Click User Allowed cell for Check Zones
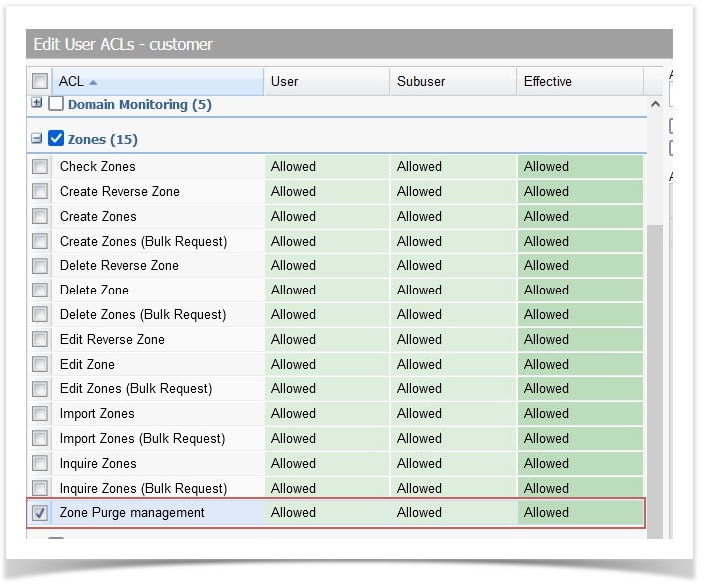This screenshot has width=707, height=588. coord(327,166)
